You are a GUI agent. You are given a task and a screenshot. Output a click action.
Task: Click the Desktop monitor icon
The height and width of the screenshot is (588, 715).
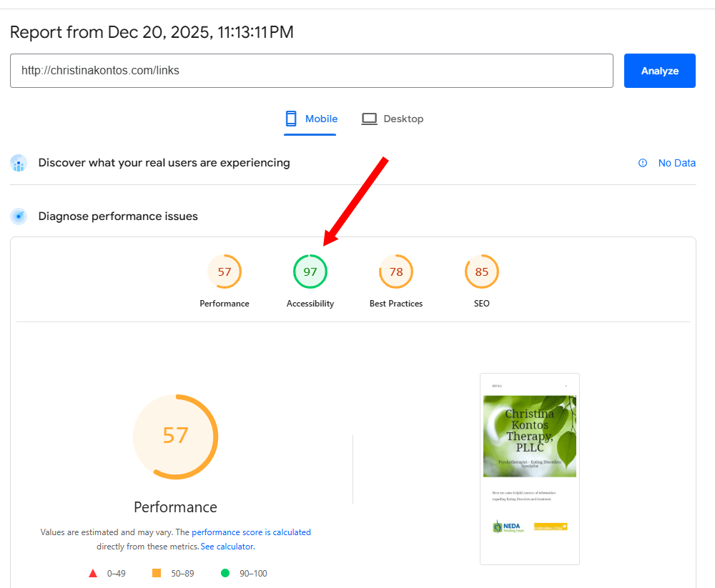tap(369, 119)
